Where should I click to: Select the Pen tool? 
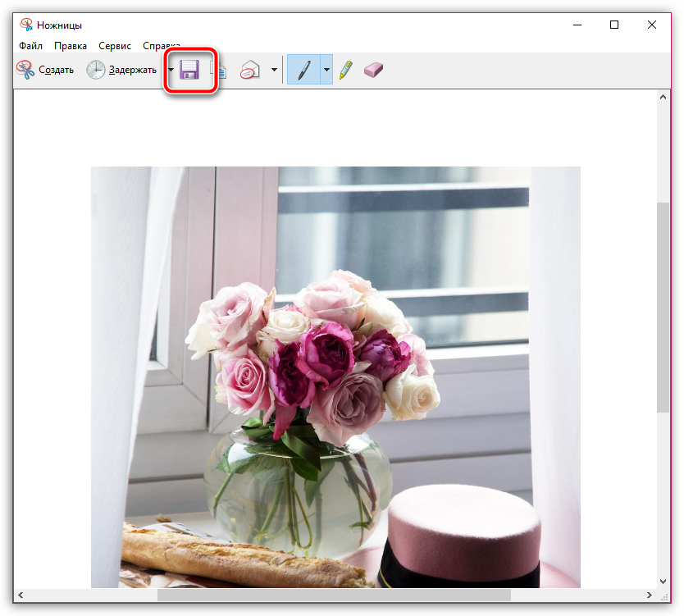tap(303, 71)
